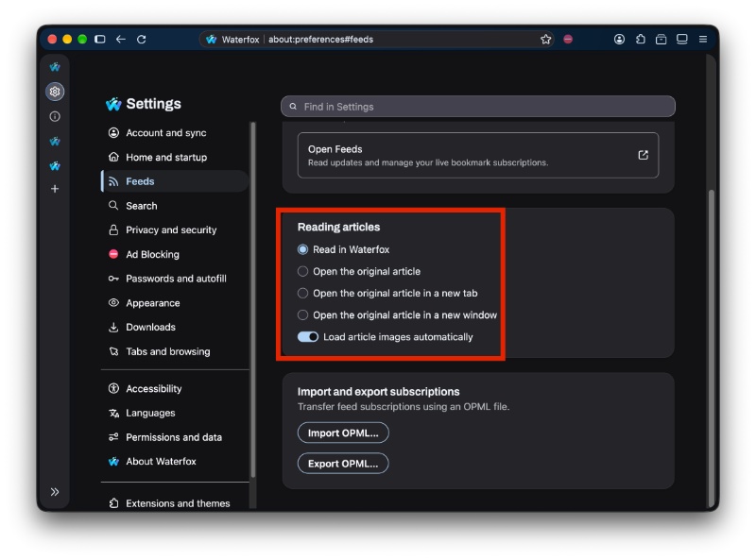Image resolution: width=756 pixels, height=560 pixels.
Task: Go back with the back arrow
Action: click(121, 39)
